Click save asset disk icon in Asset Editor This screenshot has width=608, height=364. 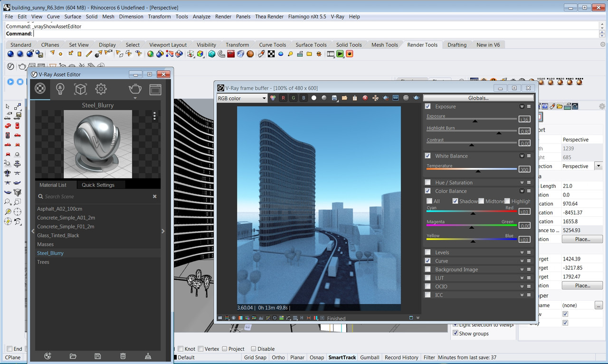tap(97, 356)
